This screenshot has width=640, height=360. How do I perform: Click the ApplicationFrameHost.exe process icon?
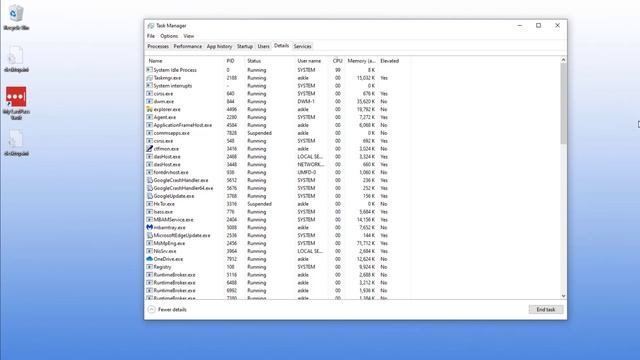149,125
